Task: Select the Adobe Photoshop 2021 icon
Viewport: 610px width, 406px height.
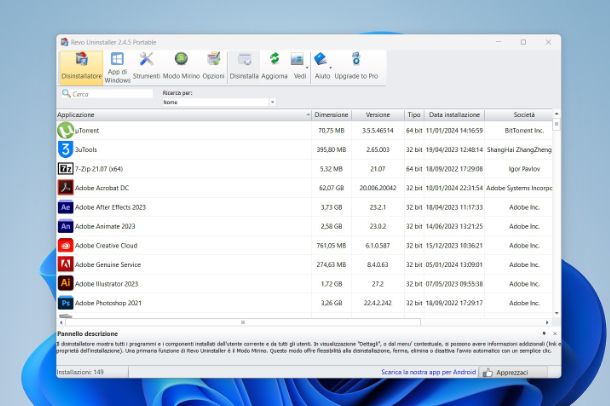Action: coord(65,303)
